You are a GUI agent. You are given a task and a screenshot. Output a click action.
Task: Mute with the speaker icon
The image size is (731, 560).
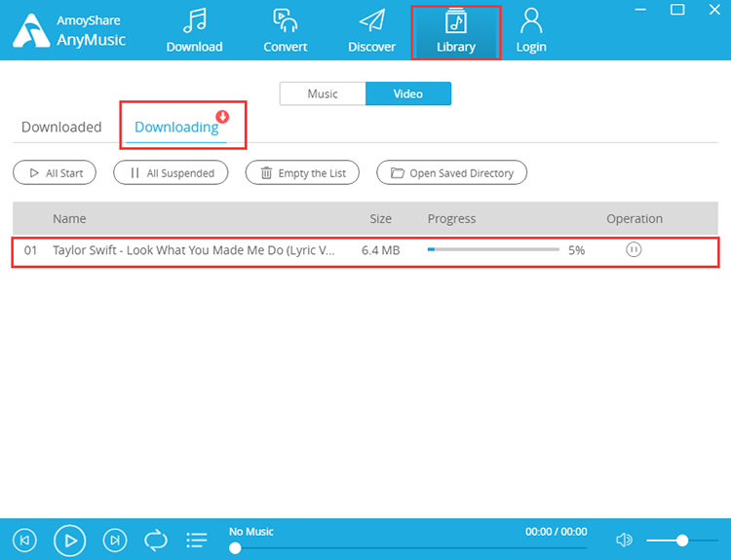point(624,540)
